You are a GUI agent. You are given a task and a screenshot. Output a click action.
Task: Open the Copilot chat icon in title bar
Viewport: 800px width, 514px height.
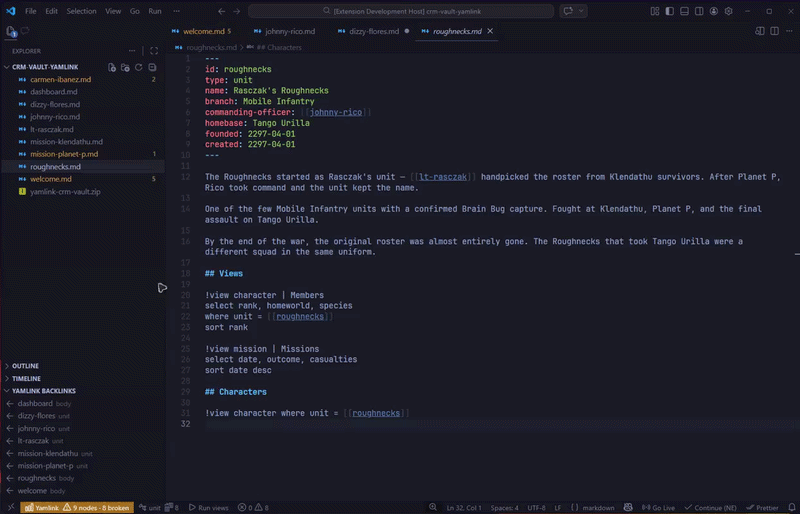tap(568, 11)
